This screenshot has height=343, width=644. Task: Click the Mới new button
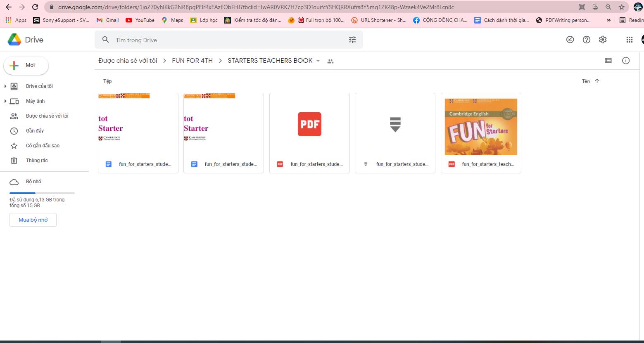(x=26, y=65)
